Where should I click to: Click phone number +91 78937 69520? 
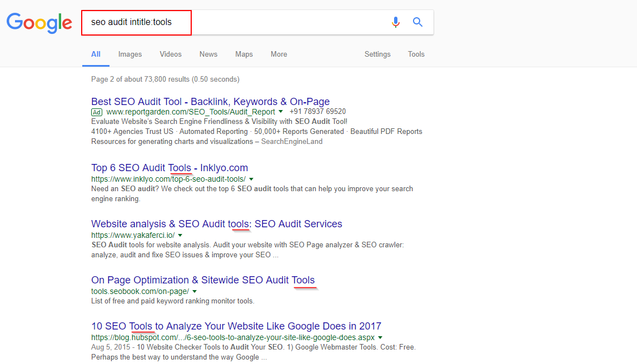coord(318,111)
